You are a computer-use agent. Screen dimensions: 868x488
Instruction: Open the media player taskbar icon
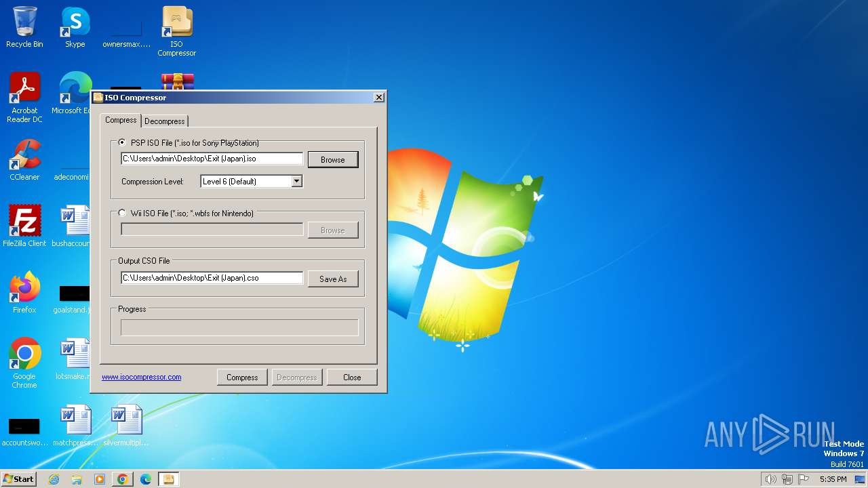(x=100, y=479)
